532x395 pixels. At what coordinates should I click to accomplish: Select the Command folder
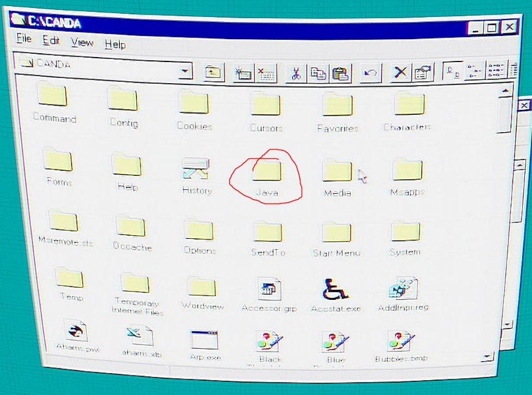pos(54,102)
